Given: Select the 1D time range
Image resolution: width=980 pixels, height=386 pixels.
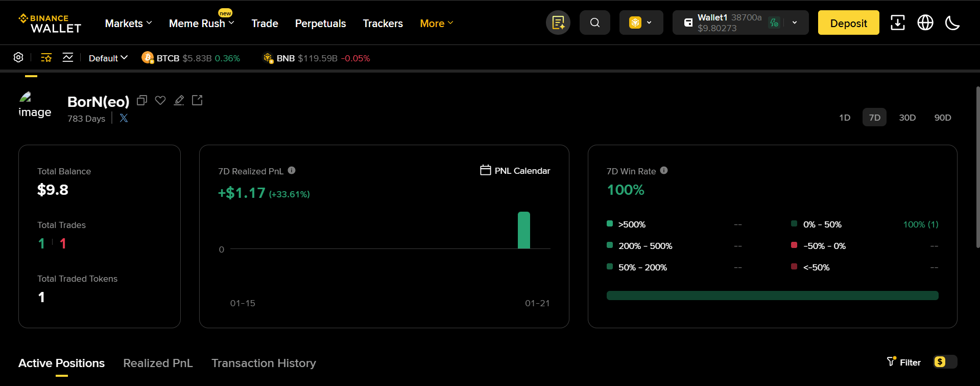Looking at the screenshot, I should 845,118.
